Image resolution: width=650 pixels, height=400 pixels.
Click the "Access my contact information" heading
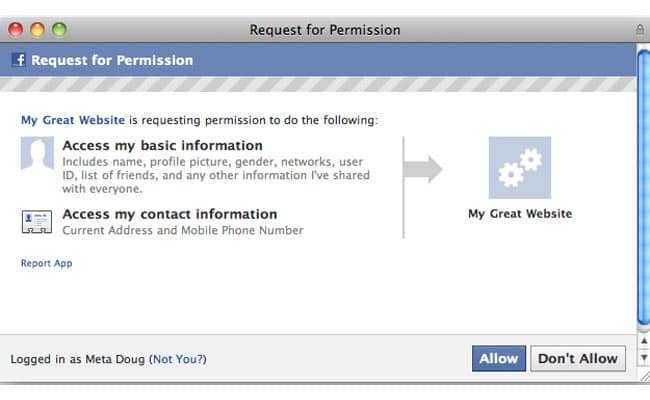(169, 214)
